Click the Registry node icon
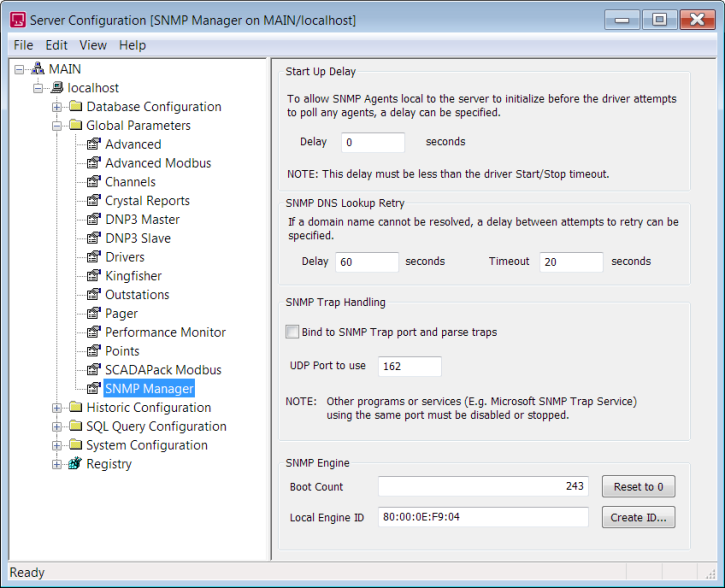This screenshot has height=588, width=725. coord(75,464)
